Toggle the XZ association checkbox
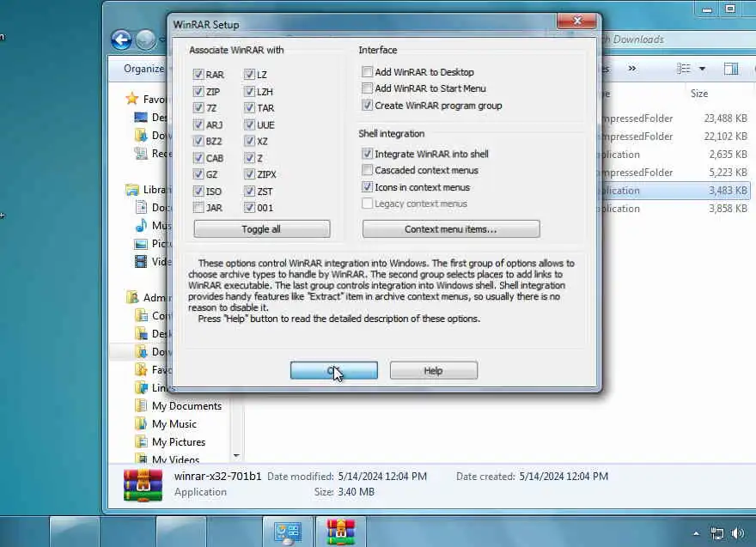The height and width of the screenshot is (547, 756). (249, 141)
